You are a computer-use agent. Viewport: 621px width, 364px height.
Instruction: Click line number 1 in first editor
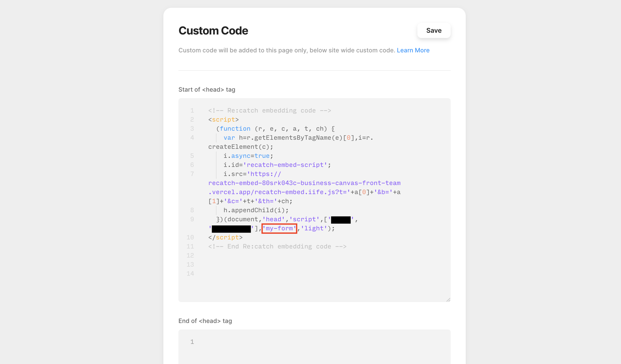pyautogui.click(x=192, y=111)
